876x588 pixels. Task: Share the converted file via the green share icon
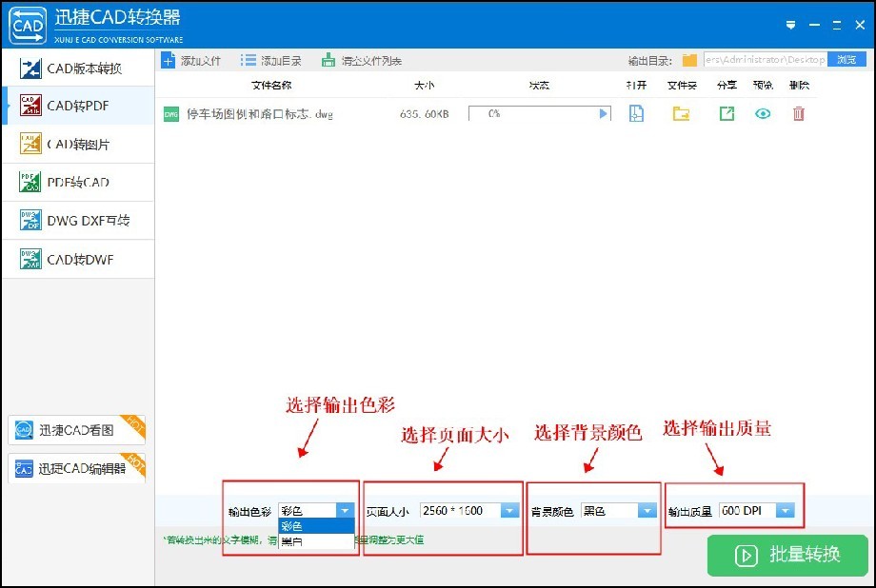click(x=726, y=112)
